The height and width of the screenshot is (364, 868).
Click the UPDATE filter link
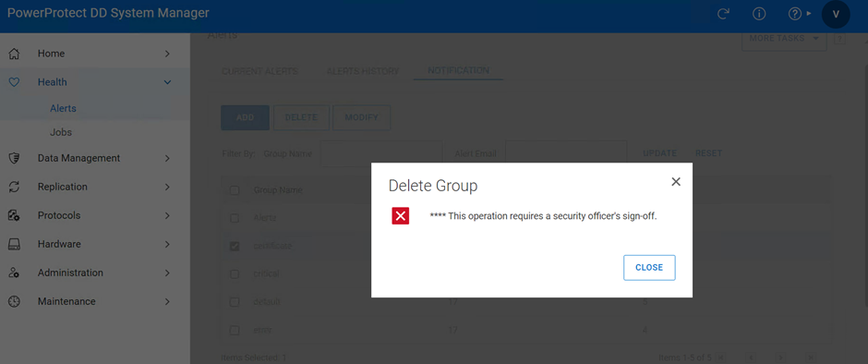660,153
